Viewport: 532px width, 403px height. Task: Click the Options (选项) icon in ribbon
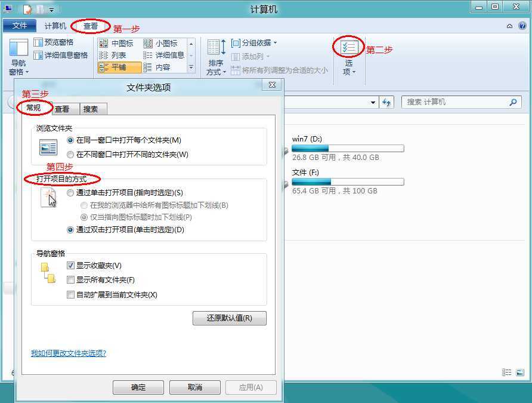click(x=349, y=48)
